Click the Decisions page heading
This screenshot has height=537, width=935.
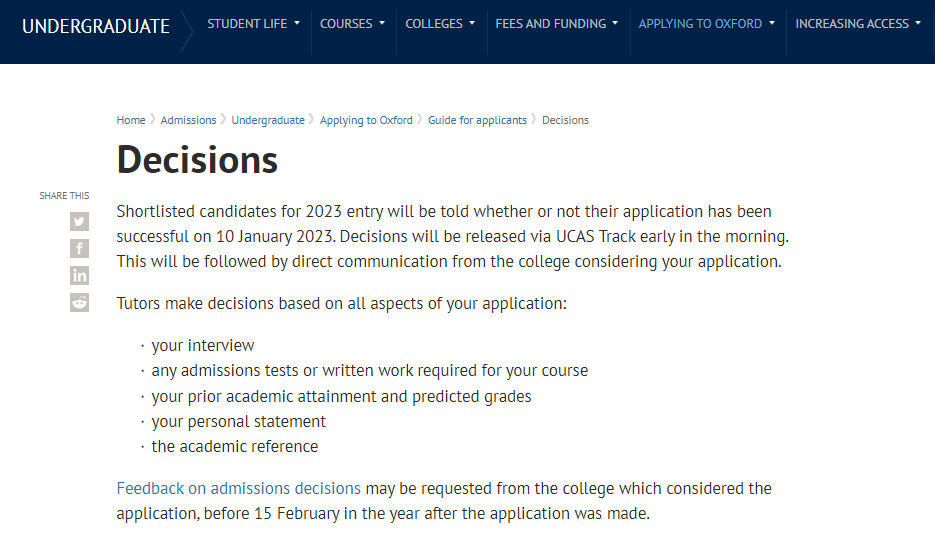pyautogui.click(x=197, y=160)
